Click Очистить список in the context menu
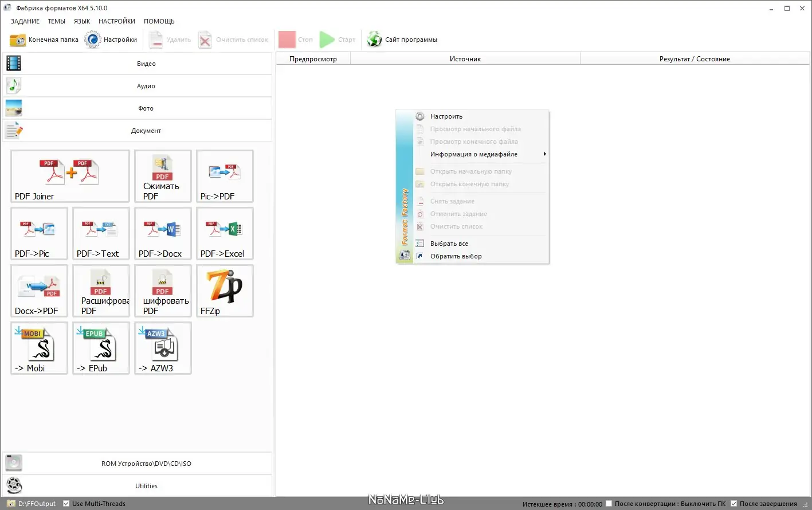 click(481, 226)
